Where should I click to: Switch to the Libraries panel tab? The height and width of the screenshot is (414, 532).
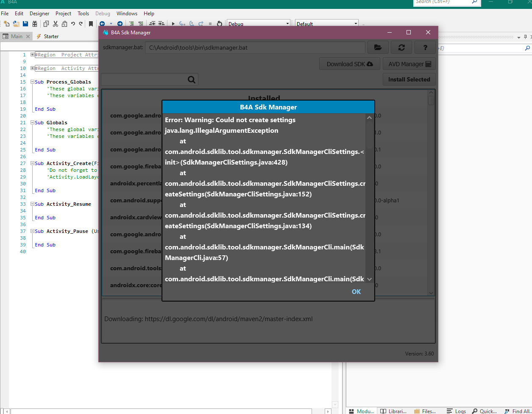pyautogui.click(x=393, y=411)
